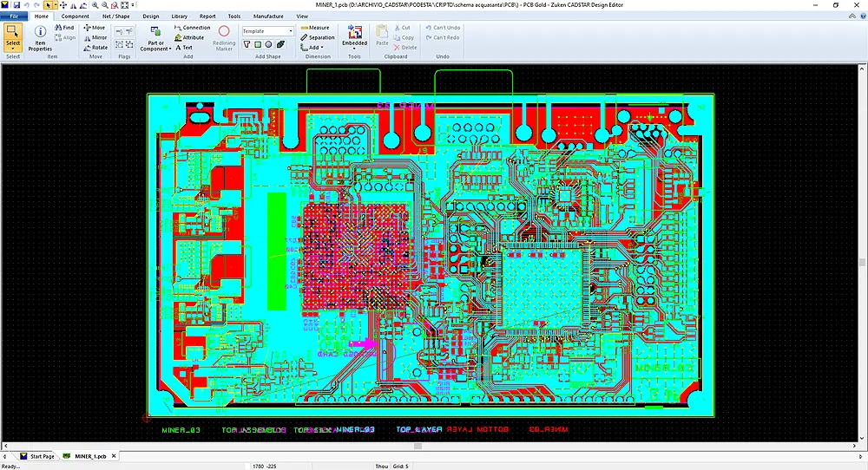Click the Find tool with binoculars icon
868x470 pixels.
[x=64, y=27]
